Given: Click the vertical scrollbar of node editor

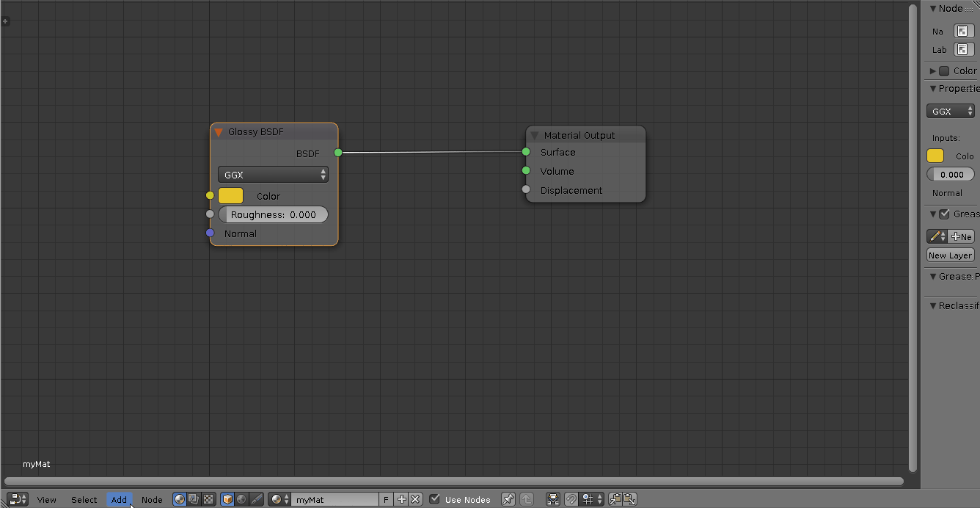Looking at the screenshot, I should pos(913,236).
